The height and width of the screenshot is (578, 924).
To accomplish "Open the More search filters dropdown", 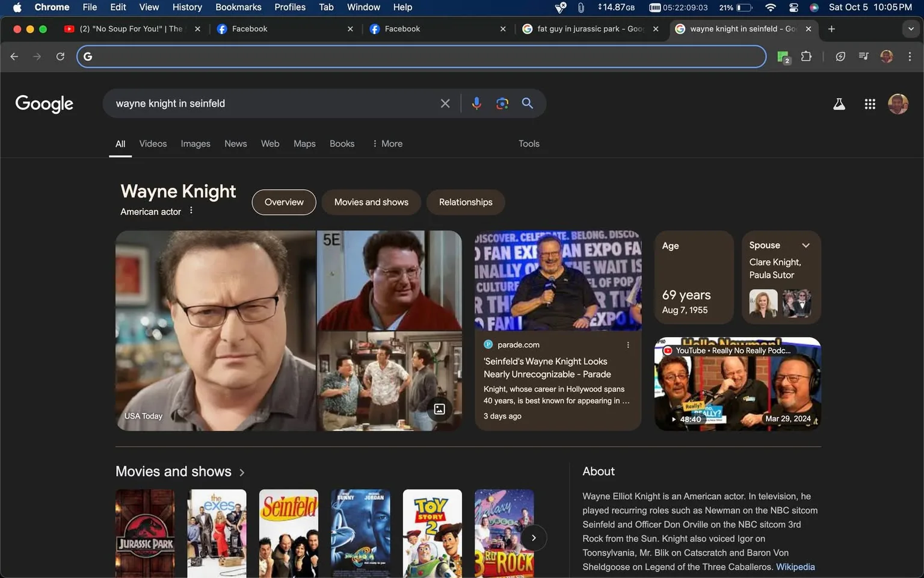I will pos(387,144).
